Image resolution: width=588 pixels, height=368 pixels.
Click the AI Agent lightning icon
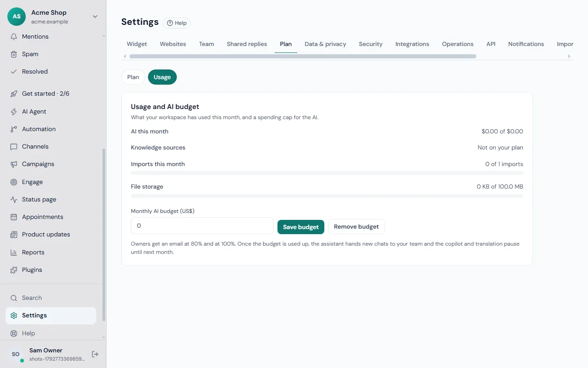14,112
